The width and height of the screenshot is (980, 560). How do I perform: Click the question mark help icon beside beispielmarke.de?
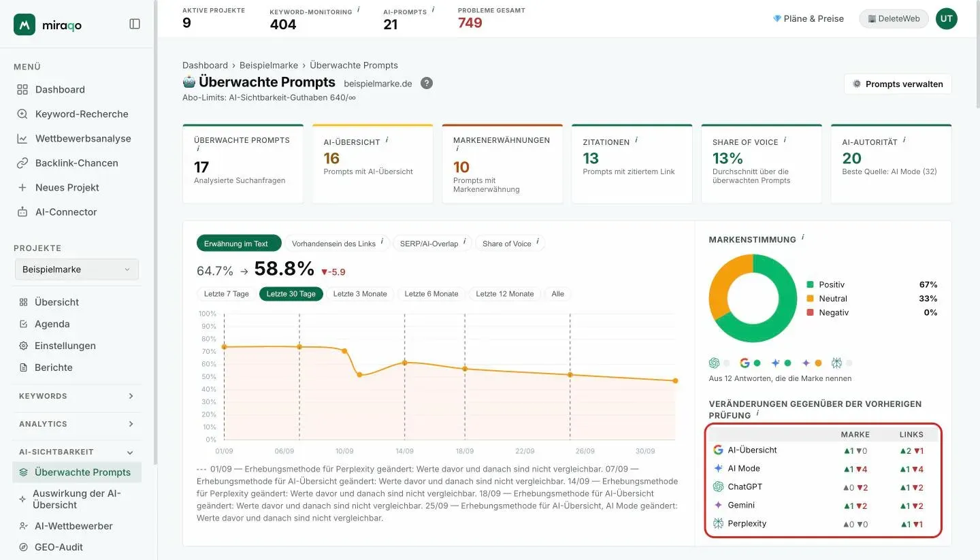pos(427,83)
